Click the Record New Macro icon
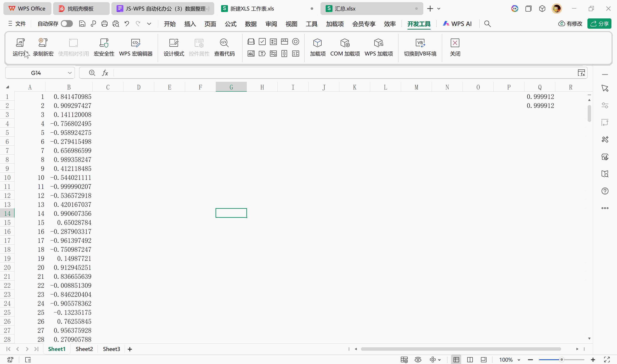The image size is (617, 364). tap(43, 43)
